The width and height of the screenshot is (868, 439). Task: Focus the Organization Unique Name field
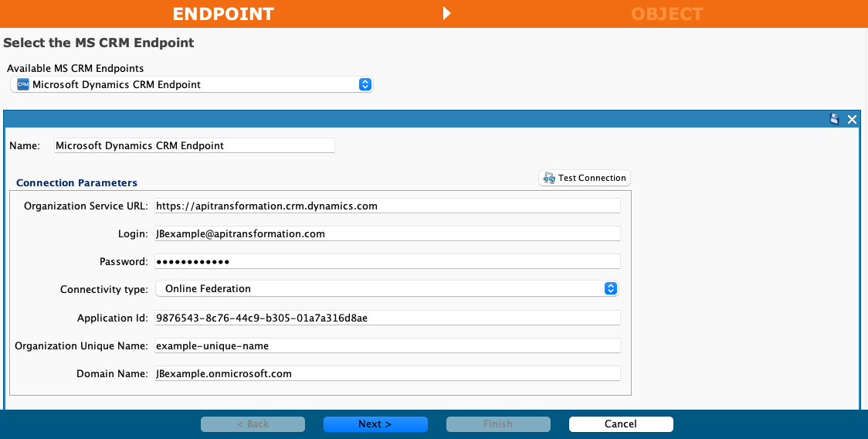(x=387, y=345)
